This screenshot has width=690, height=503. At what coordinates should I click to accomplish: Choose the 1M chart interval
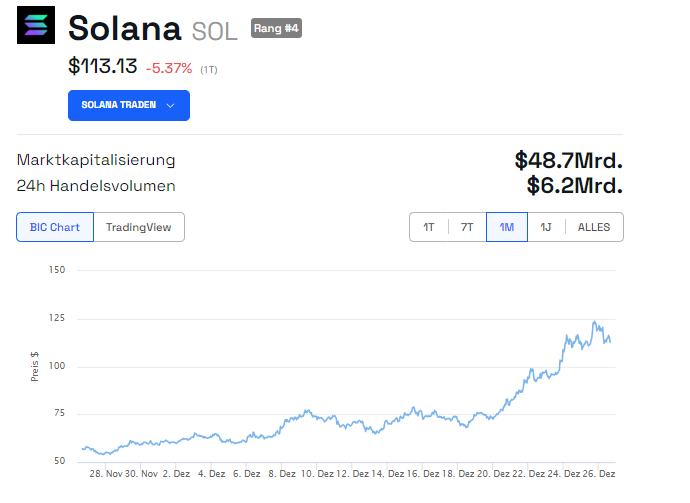[x=507, y=227]
